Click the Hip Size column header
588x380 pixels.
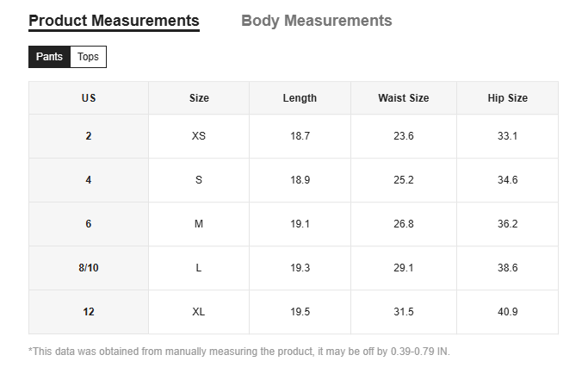(507, 98)
